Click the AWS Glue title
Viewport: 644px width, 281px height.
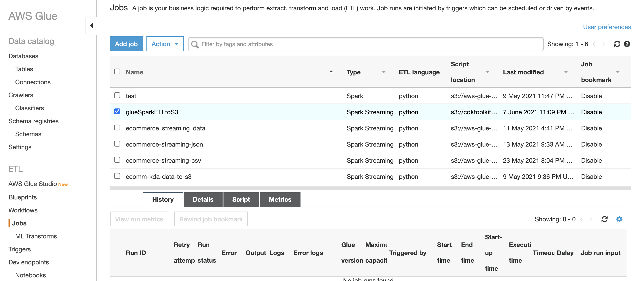click(33, 16)
